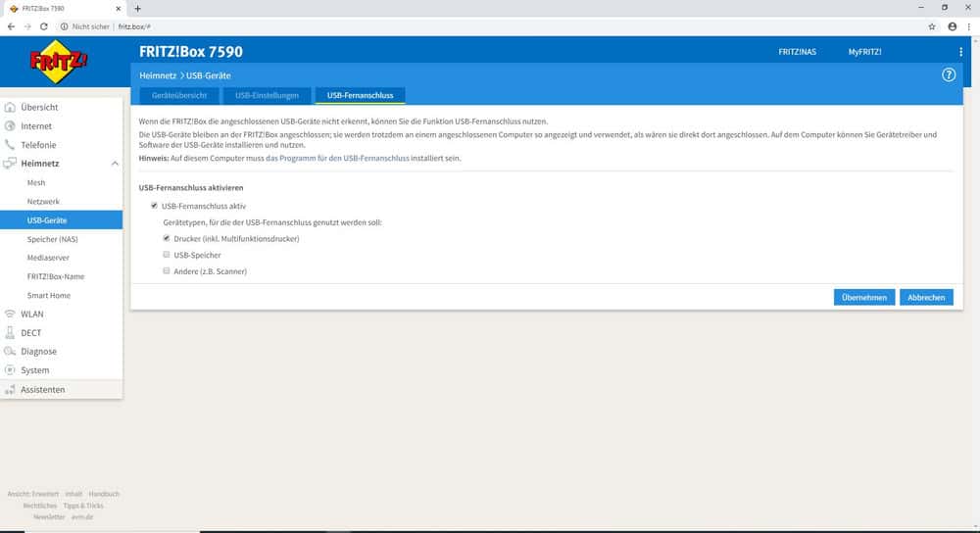This screenshot has width=980, height=533.
Task: Click the DECT icon in sidebar
Action: pyautogui.click(x=11, y=333)
